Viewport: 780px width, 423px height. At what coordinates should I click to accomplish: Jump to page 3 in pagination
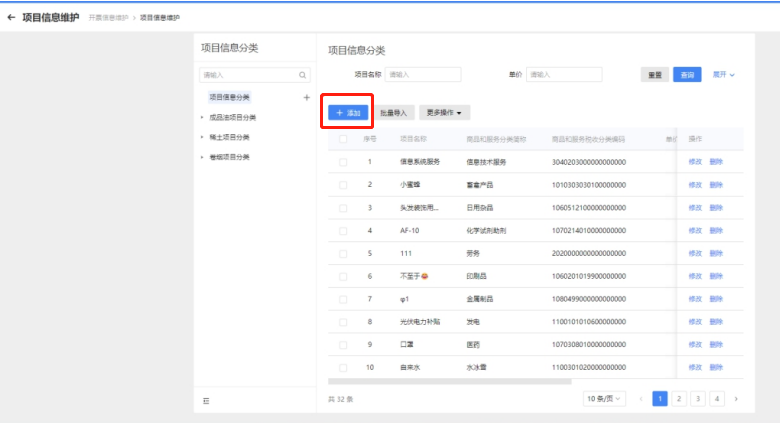pyautogui.click(x=698, y=398)
